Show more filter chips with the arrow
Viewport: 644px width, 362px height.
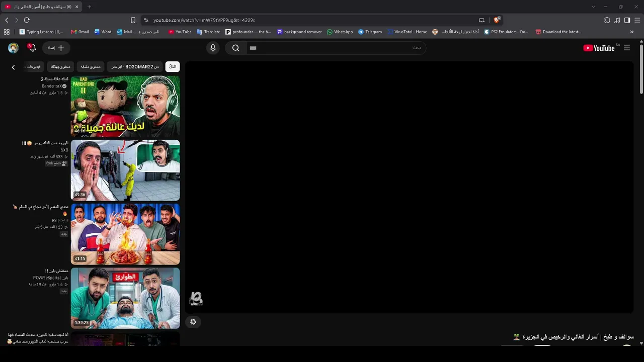[13, 67]
